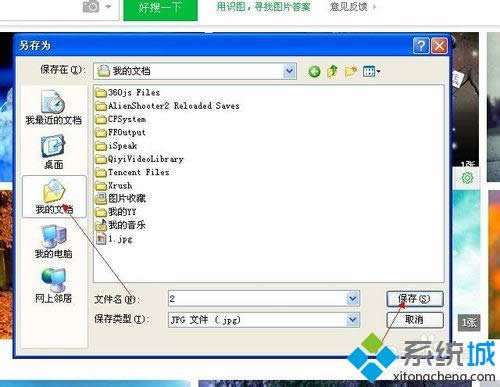Close the 另存为 dialog
Viewport: 500px width, 387px height.
(439, 46)
